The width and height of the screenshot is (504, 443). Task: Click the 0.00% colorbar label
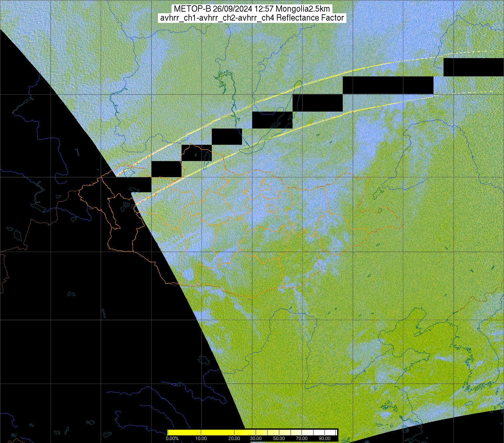pyautogui.click(x=172, y=438)
